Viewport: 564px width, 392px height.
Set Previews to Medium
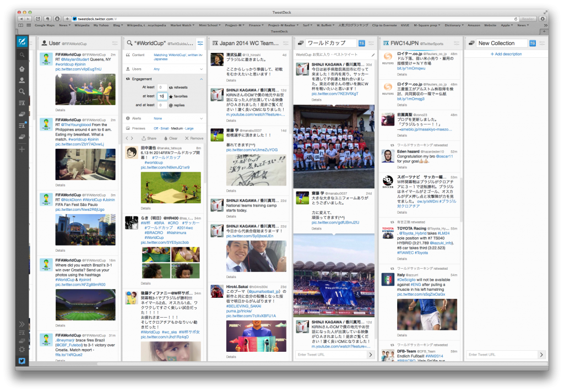coord(177,128)
